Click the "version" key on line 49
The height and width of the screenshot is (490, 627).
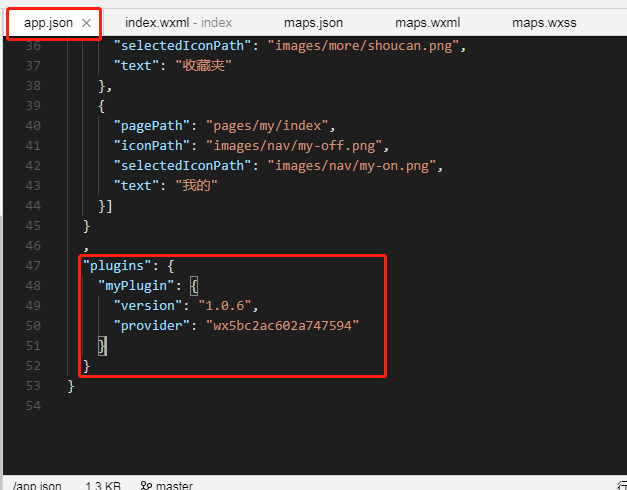[x=148, y=306]
